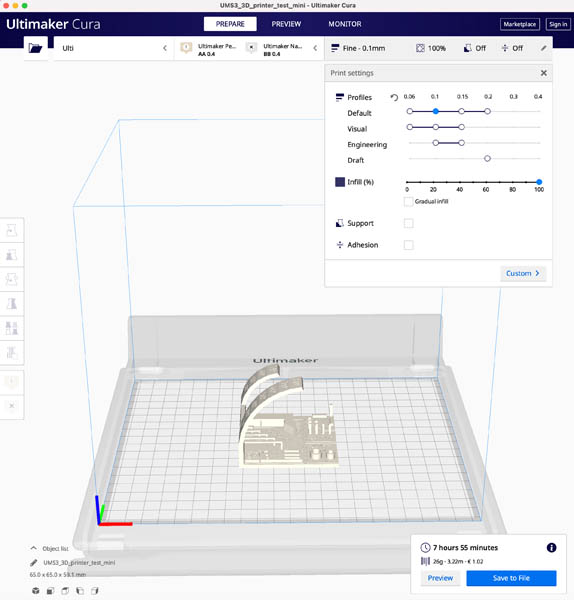This screenshot has height=600, width=574.
Task: Select the Mirror tool in left toolbar
Action: [12, 304]
